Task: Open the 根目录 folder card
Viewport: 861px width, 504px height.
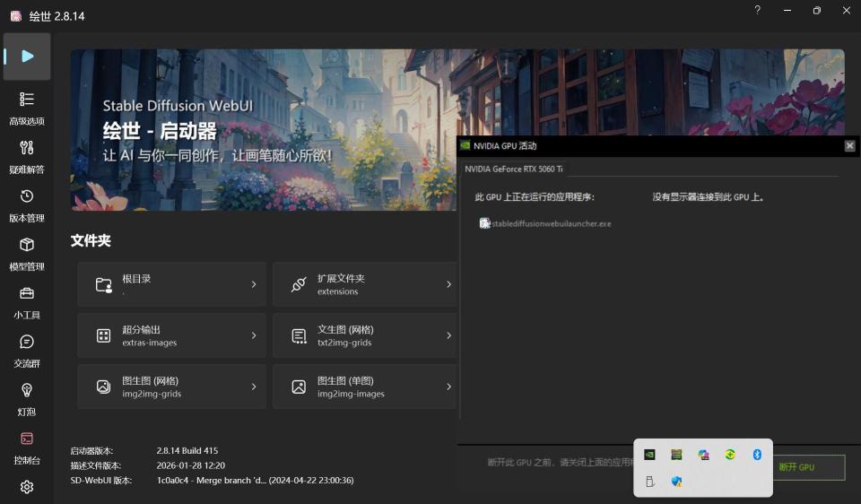Action: click(172, 284)
